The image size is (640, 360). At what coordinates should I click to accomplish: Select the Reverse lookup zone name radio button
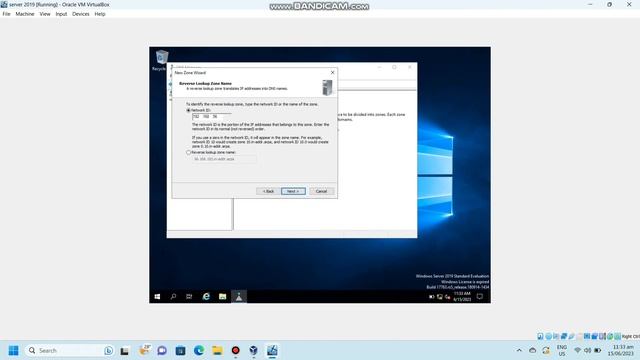coord(189,152)
